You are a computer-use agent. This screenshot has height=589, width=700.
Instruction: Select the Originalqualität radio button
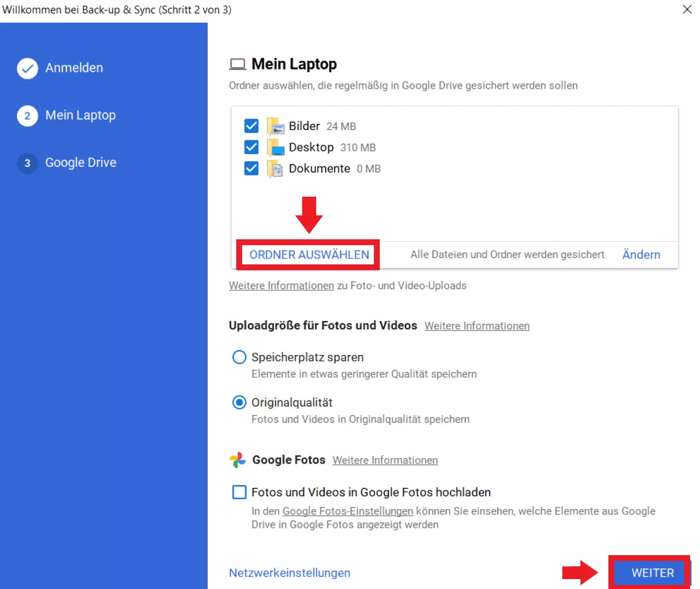(239, 402)
